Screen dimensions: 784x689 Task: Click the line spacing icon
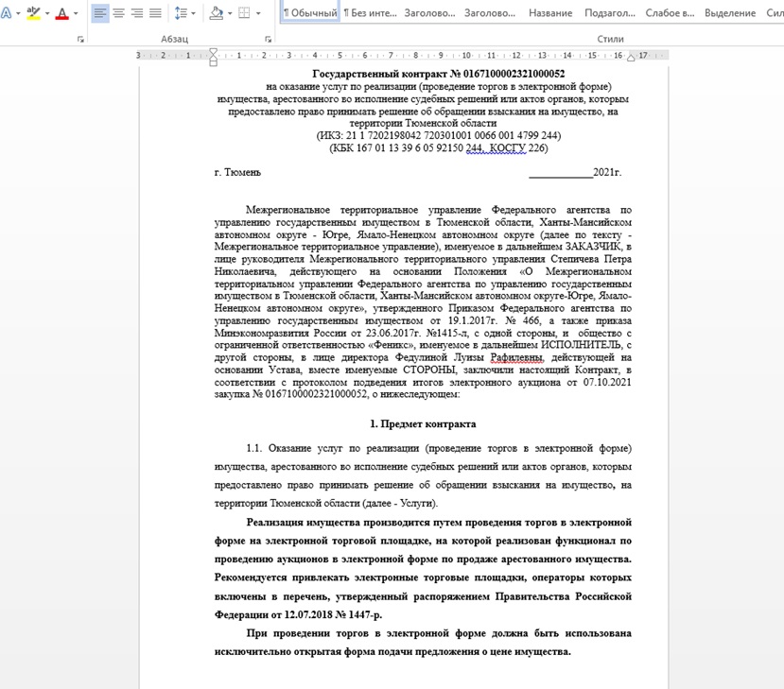[x=182, y=13]
